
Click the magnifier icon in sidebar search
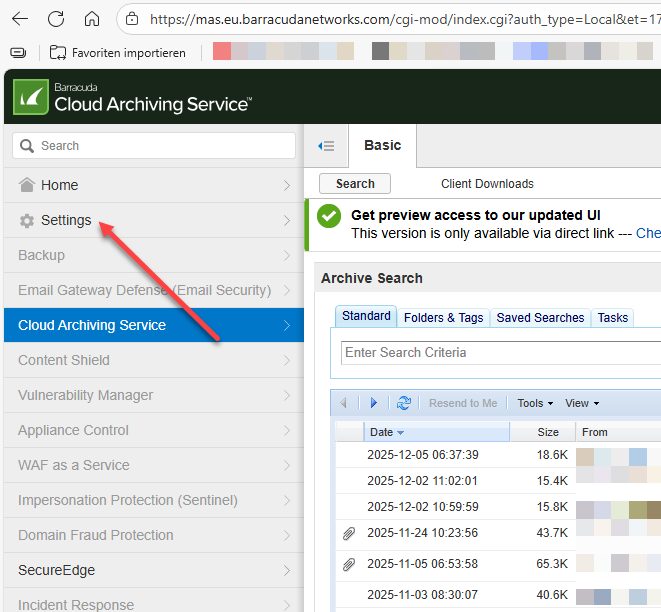click(x=27, y=146)
